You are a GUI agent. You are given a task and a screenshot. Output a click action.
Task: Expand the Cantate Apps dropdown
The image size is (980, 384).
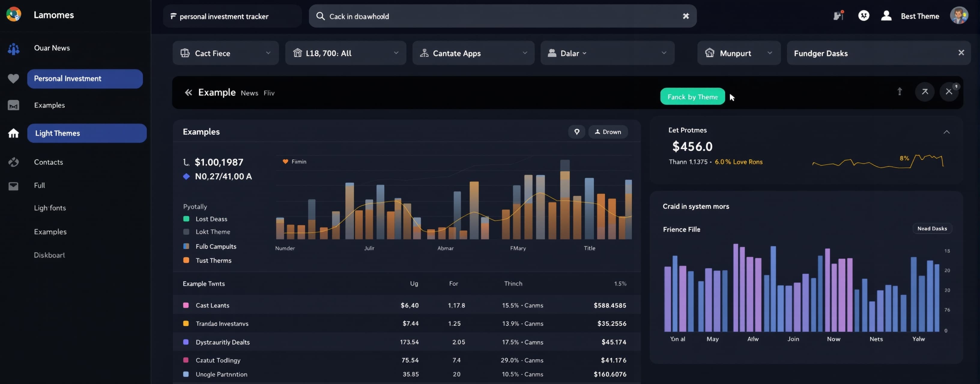click(x=473, y=53)
